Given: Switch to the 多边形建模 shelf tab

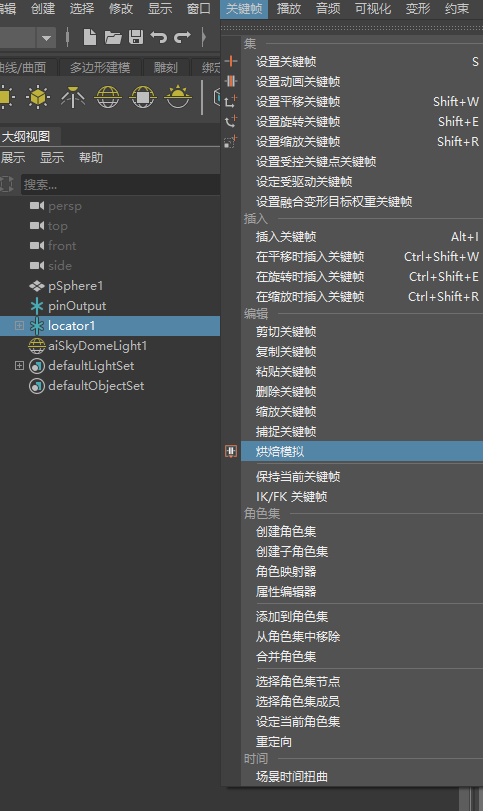Looking at the screenshot, I should [x=100, y=68].
